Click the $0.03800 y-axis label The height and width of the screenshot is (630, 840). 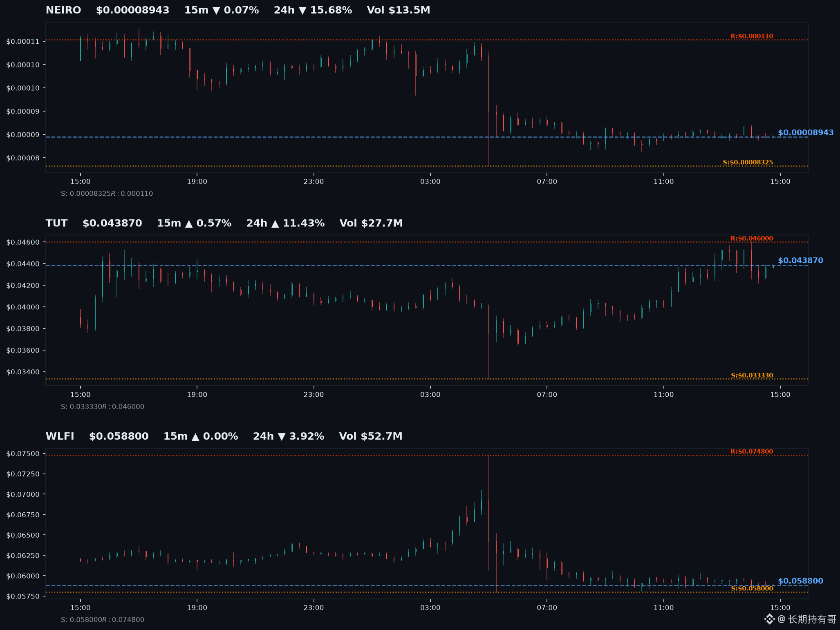[x=23, y=329]
